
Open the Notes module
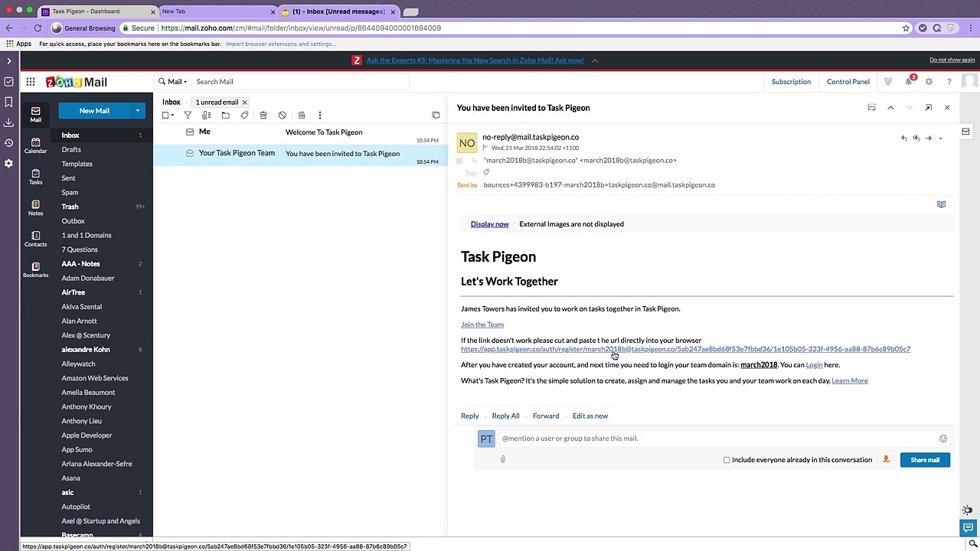point(35,208)
